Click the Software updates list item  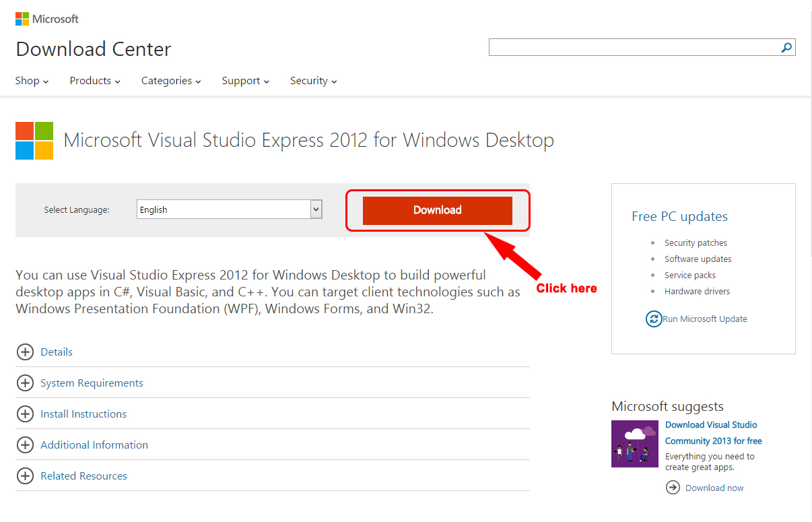pyautogui.click(x=698, y=259)
